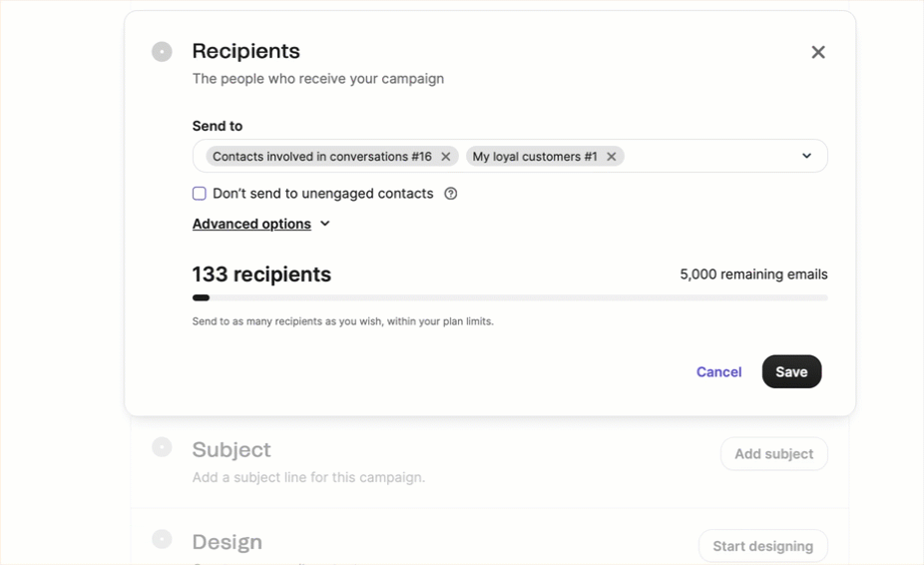Click the Recipients step status circle
This screenshot has height=565, width=924.
click(x=162, y=52)
